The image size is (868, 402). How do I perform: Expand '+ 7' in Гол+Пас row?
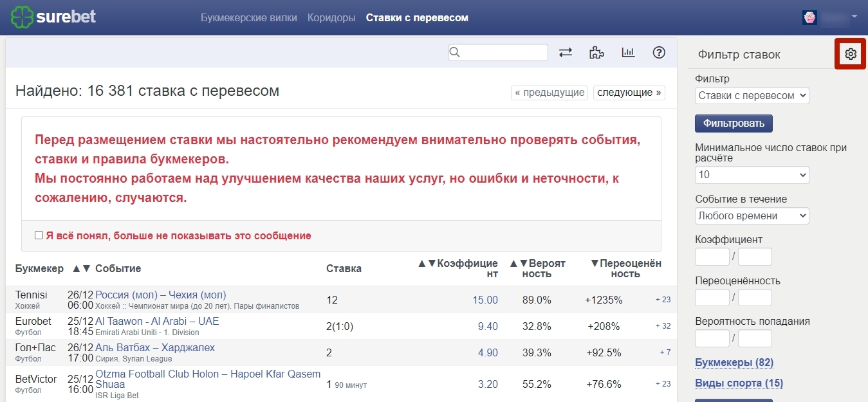(665, 352)
